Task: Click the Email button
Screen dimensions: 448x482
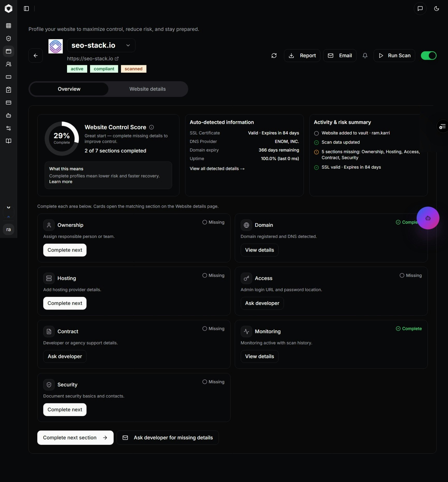Action: click(x=340, y=56)
